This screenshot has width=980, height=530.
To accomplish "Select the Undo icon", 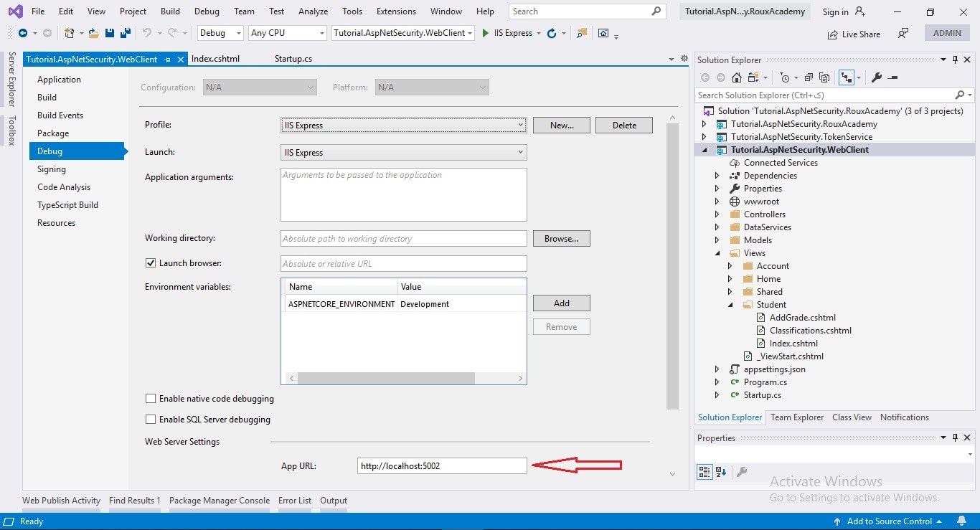I will click(147, 33).
